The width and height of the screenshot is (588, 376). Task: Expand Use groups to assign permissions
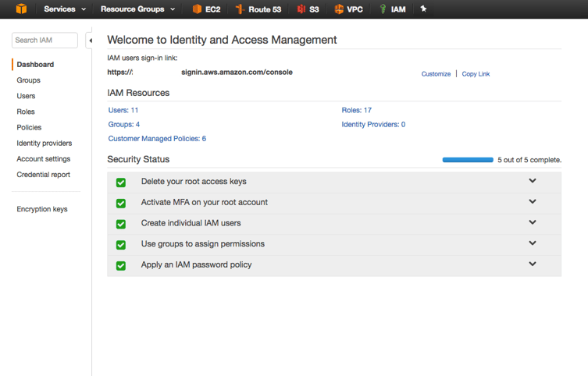(x=533, y=243)
